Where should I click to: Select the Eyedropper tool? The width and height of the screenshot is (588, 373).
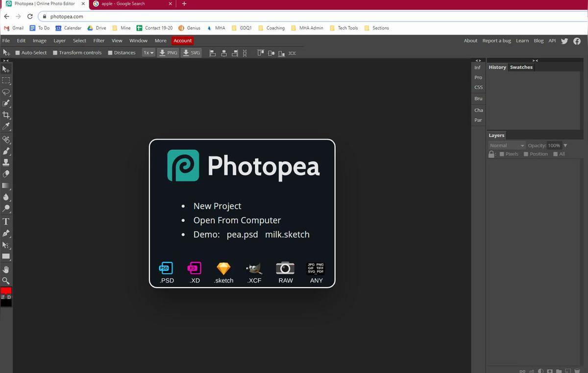click(6, 127)
